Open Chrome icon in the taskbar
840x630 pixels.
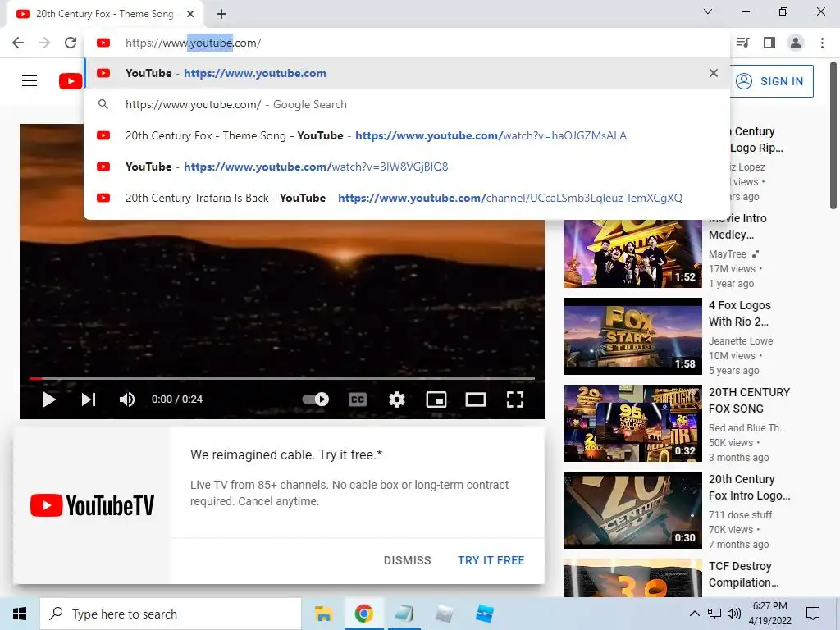pyautogui.click(x=363, y=614)
